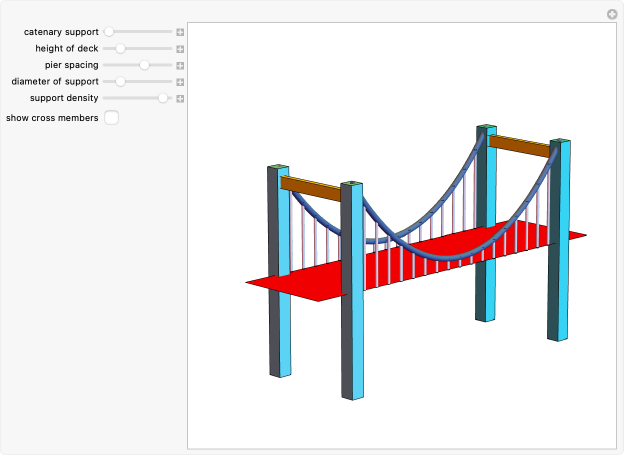624x456 pixels.
Task: Click the top-right panel options plus icon
Action: pos(612,14)
